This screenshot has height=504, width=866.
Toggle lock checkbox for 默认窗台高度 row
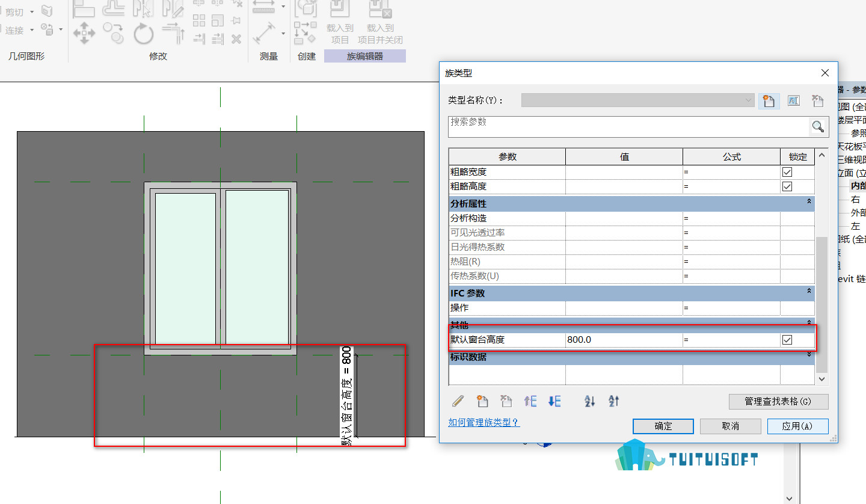787,340
